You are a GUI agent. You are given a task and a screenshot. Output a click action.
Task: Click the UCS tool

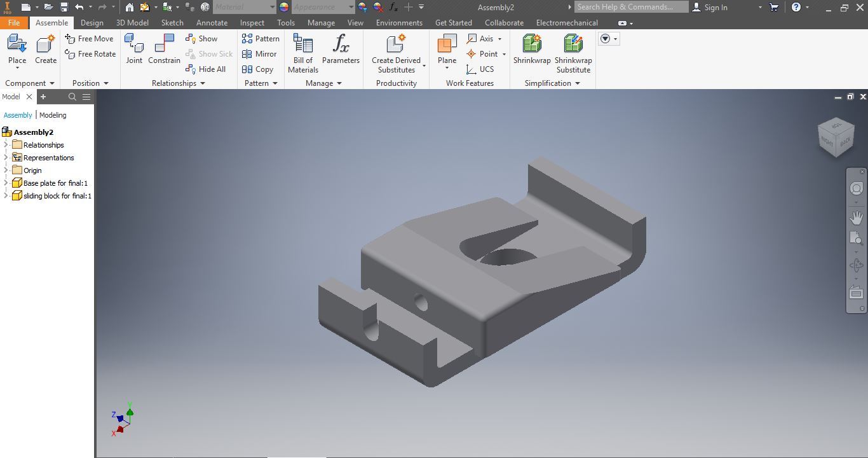coord(480,69)
